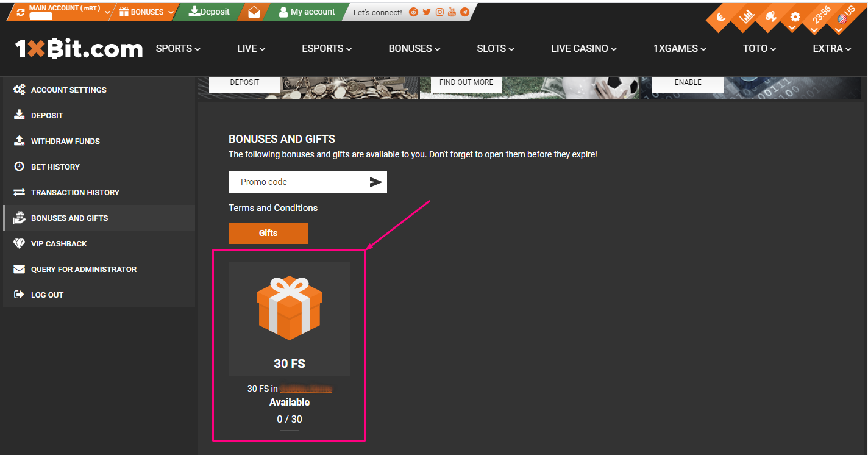Switch to the Esports menu
This screenshot has height=455, width=868.
tap(327, 48)
